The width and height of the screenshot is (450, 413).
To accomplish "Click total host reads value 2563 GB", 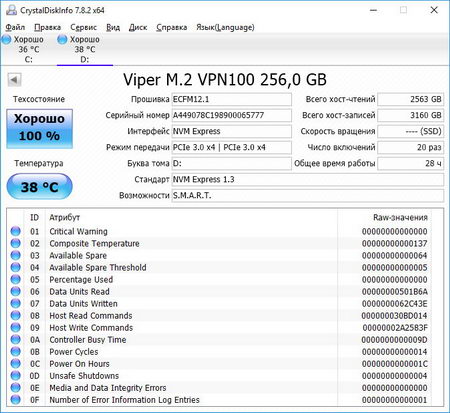I will (410, 99).
